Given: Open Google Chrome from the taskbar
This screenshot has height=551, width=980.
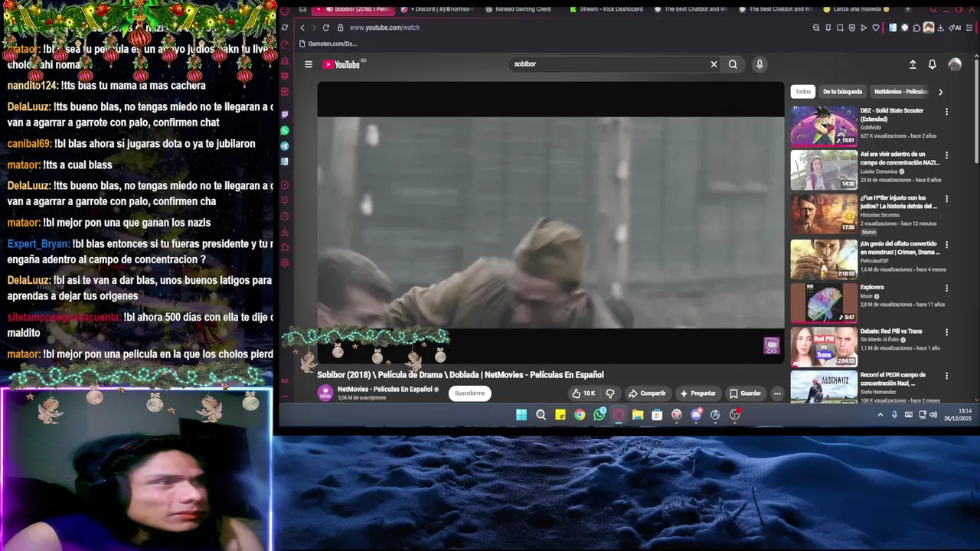Looking at the screenshot, I should (580, 415).
